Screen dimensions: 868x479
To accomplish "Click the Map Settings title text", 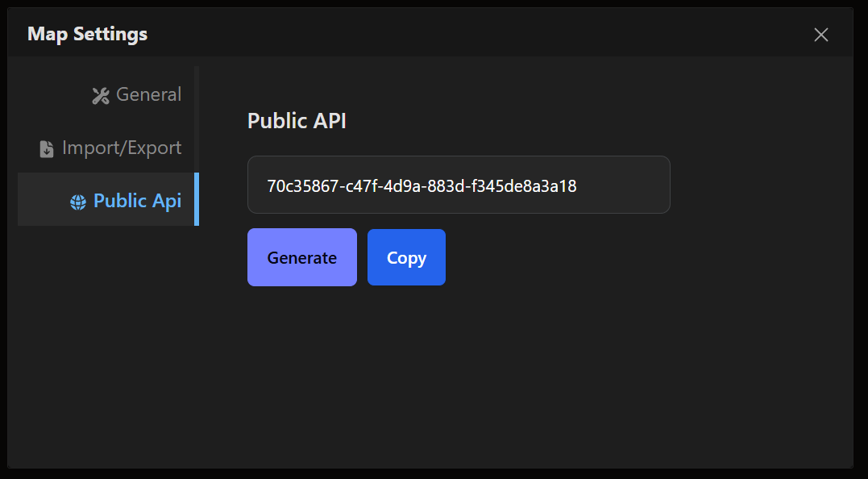I will [87, 34].
